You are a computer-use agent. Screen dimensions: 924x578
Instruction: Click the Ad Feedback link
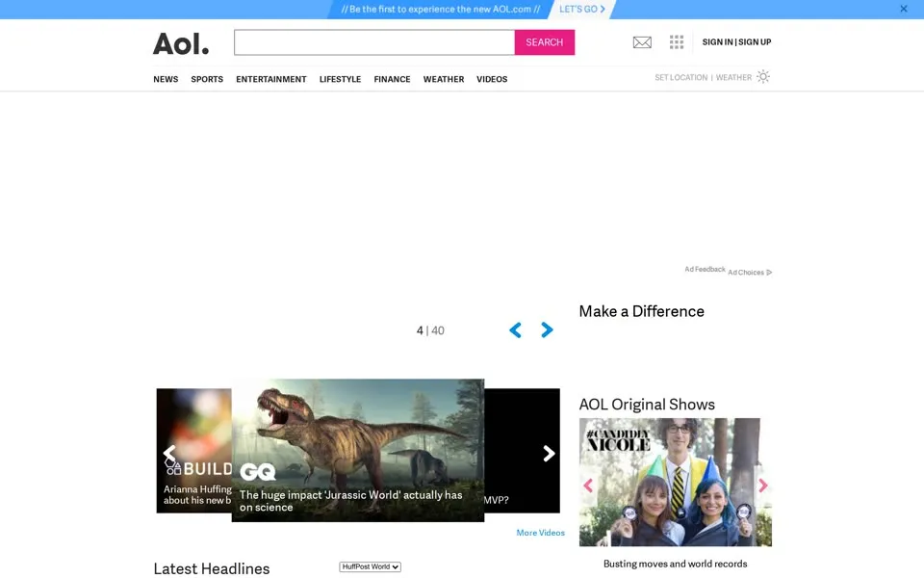pyautogui.click(x=705, y=269)
